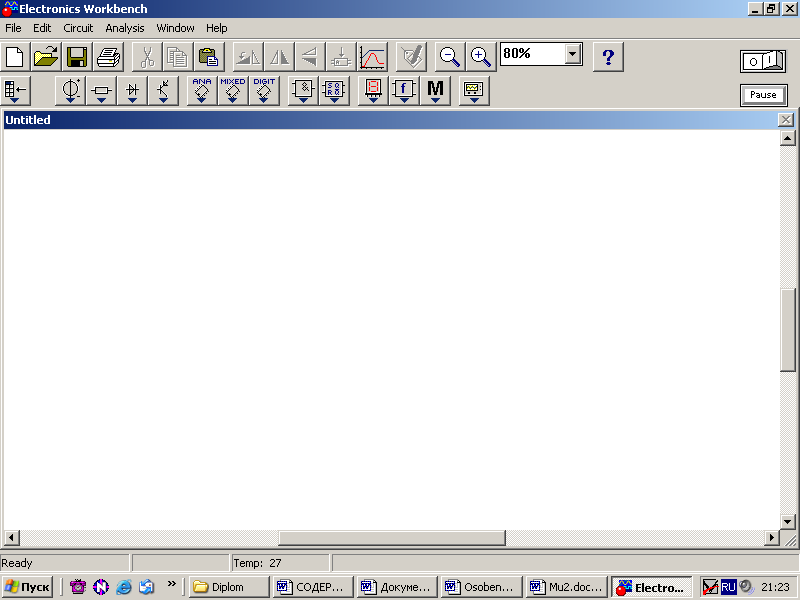Open the Indicators parts bin
This screenshot has width=800, height=600.
(x=373, y=91)
